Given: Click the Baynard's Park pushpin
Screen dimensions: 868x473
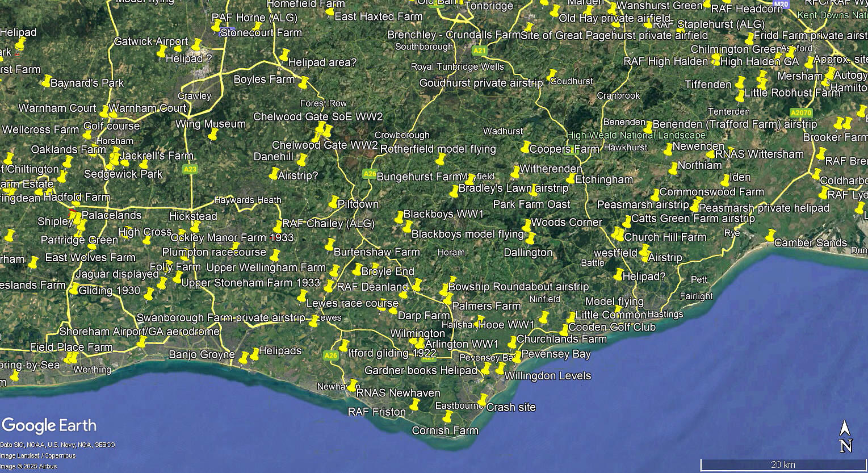Looking at the screenshot, I should coord(46,82).
